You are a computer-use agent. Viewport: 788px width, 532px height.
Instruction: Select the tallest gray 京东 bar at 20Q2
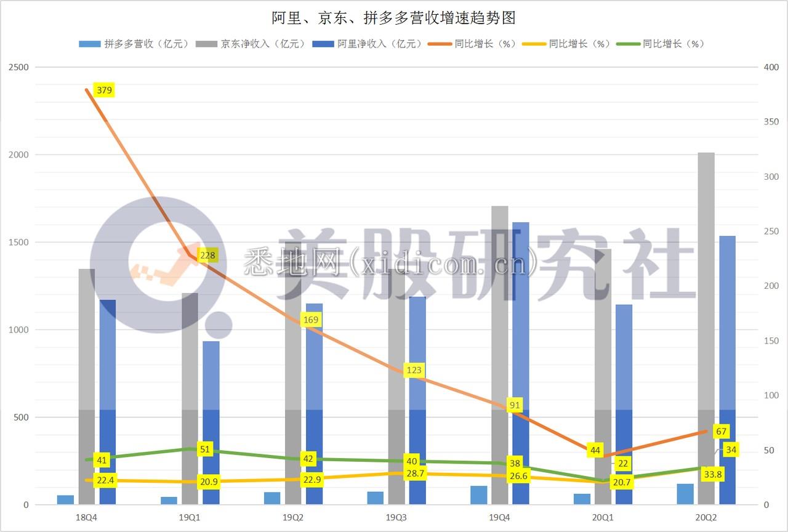coord(706,329)
